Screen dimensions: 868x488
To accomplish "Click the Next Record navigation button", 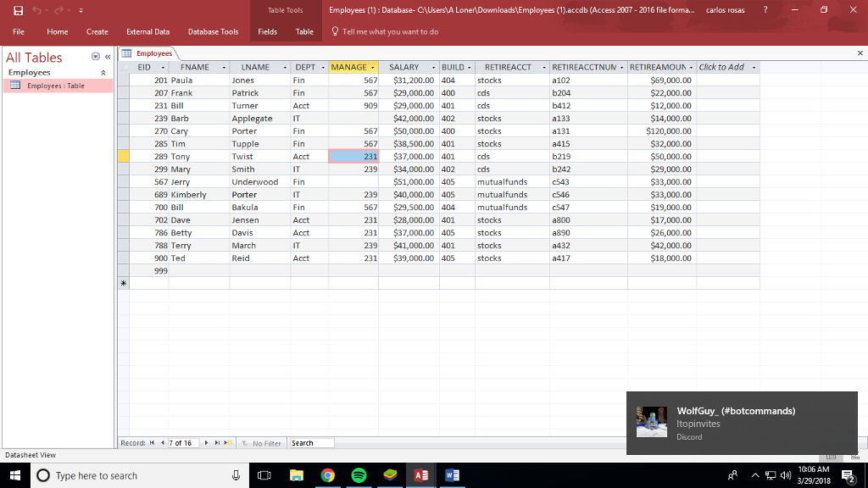I will 206,442.
